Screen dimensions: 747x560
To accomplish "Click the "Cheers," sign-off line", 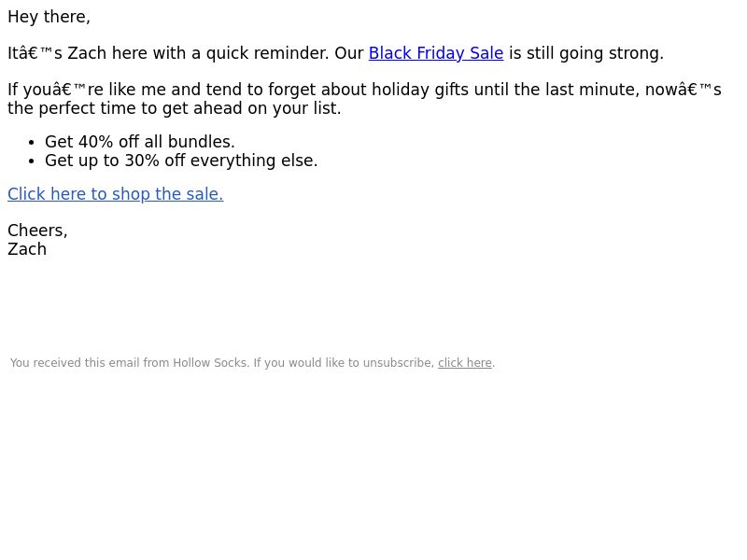I will [37, 231].
